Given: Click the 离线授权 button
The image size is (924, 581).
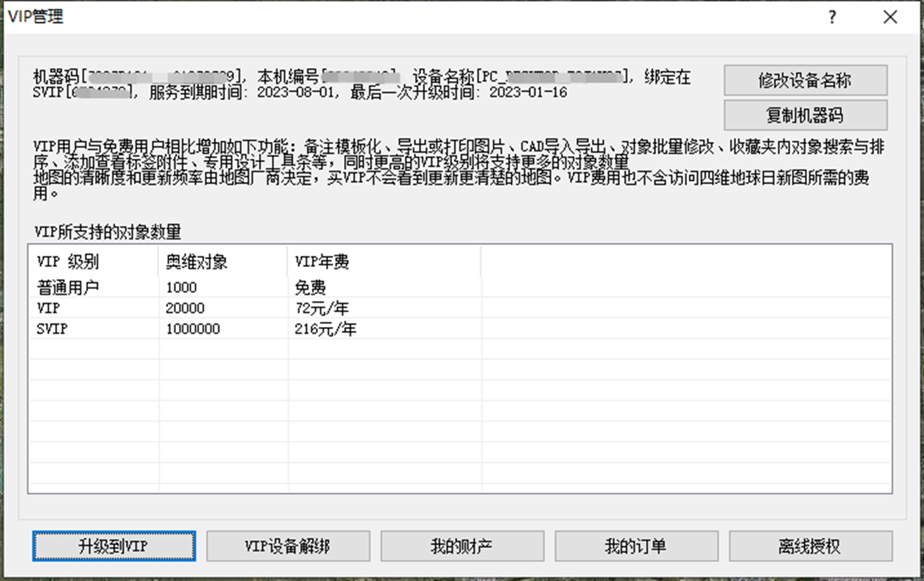Looking at the screenshot, I should [x=809, y=546].
